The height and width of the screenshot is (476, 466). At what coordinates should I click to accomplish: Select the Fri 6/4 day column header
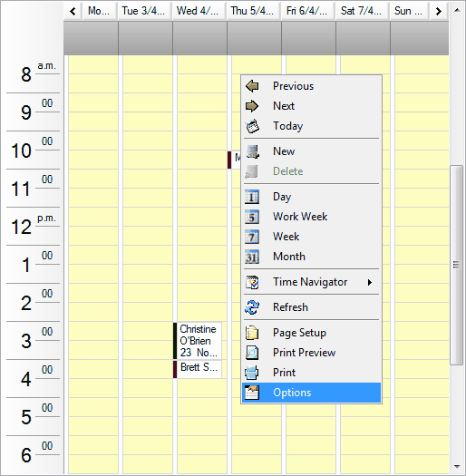(x=308, y=11)
